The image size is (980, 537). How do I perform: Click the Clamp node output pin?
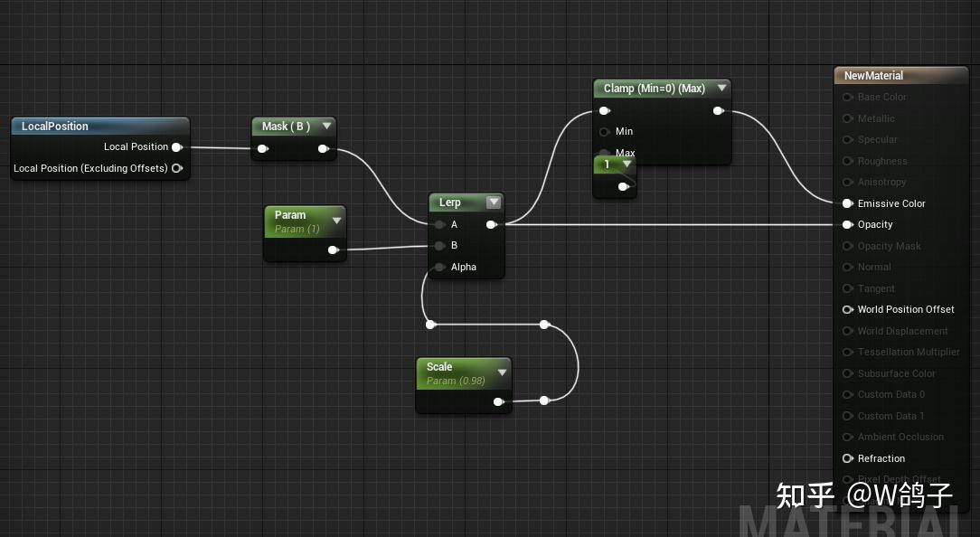(719, 109)
